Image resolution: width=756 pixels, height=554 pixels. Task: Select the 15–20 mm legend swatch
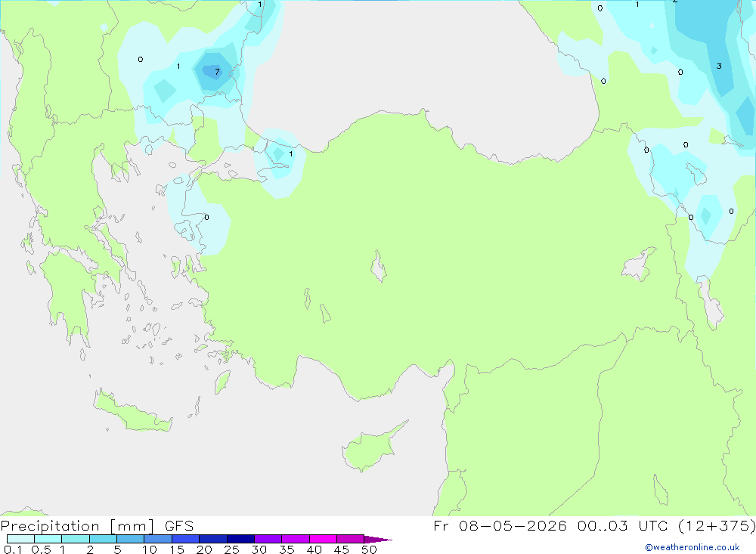pos(186,539)
